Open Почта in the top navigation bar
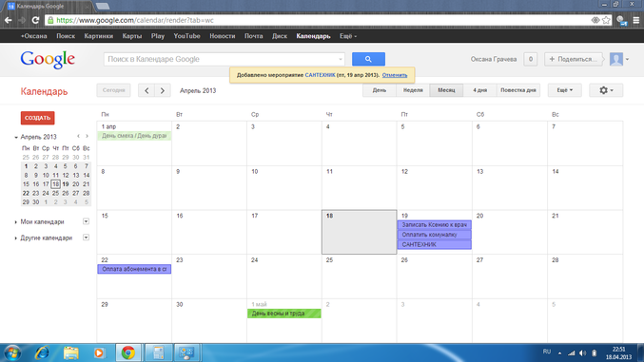This screenshot has height=362, width=644. (253, 36)
